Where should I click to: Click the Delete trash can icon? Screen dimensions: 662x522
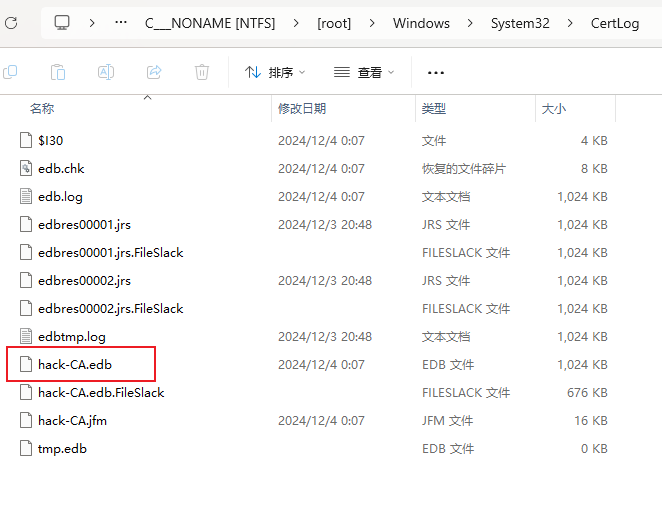point(202,72)
